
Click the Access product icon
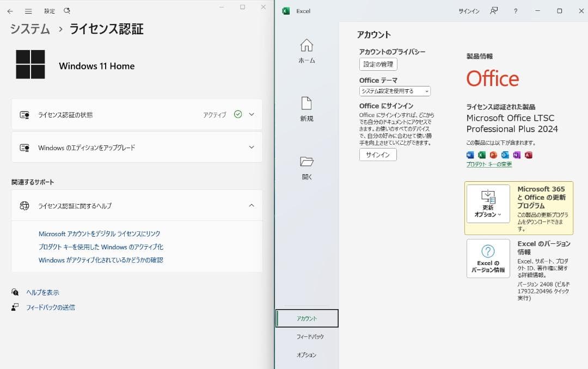528,155
